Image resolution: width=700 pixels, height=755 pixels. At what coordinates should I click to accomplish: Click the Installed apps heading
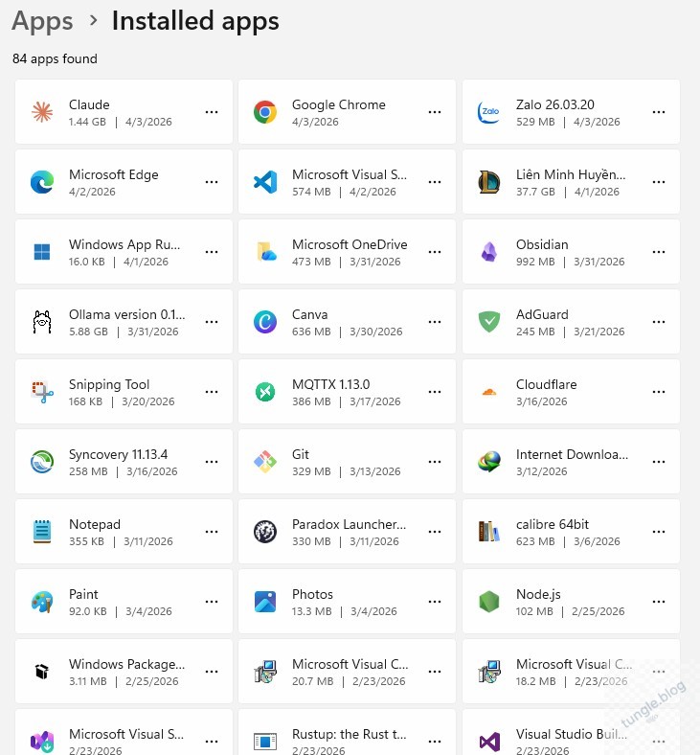click(x=195, y=21)
